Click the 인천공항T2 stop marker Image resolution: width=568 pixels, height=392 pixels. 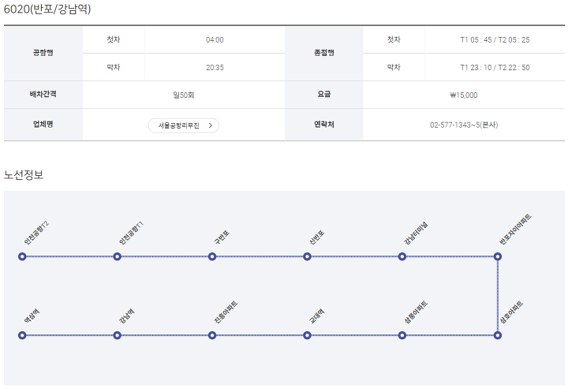tap(22, 256)
